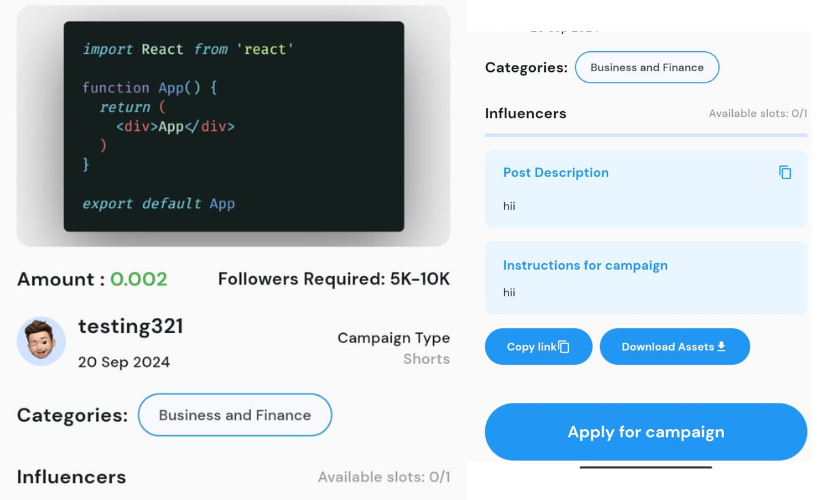Viewport: 832px width, 500px height.
Task: Click the green 0.002 amount value
Action: pyautogui.click(x=138, y=279)
